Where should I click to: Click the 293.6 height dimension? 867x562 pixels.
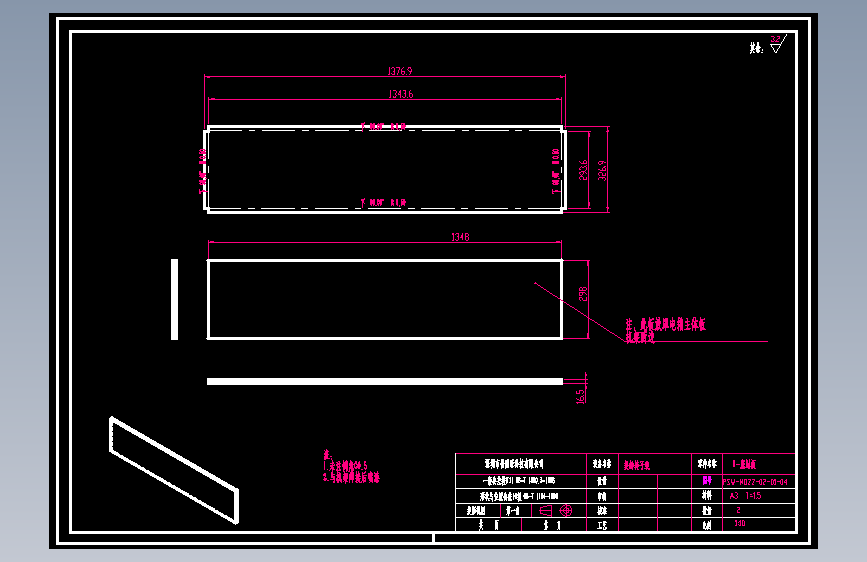[583, 170]
